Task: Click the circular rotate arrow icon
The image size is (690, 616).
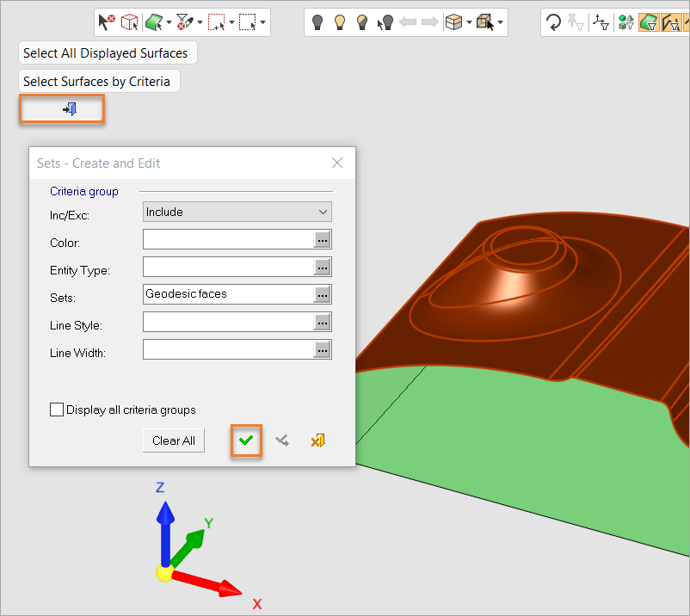Action: [x=554, y=22]
